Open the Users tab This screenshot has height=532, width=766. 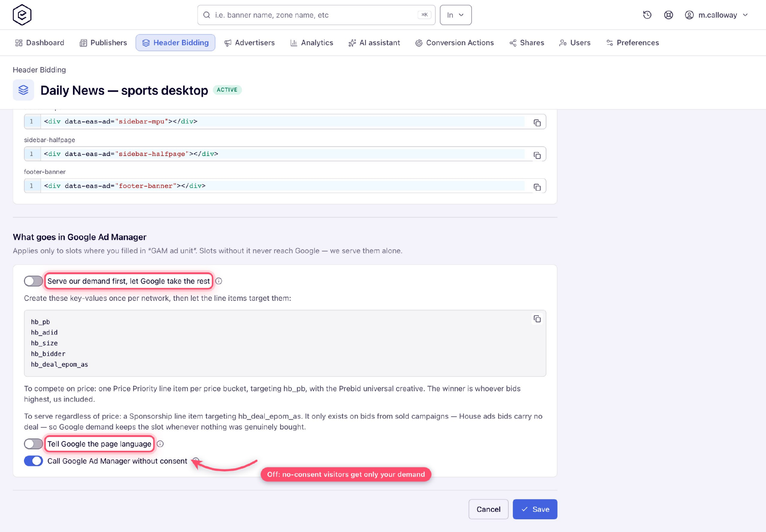pyautogui.click(x=575, y=43)
